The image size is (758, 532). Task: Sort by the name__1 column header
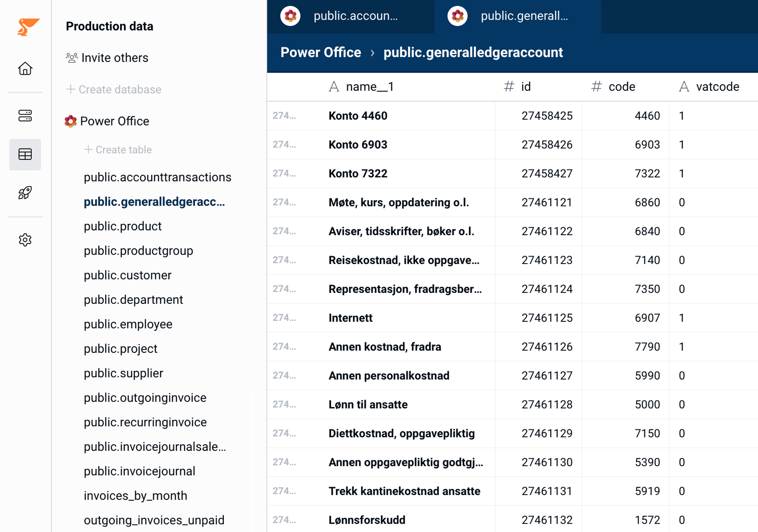point(370,86)
